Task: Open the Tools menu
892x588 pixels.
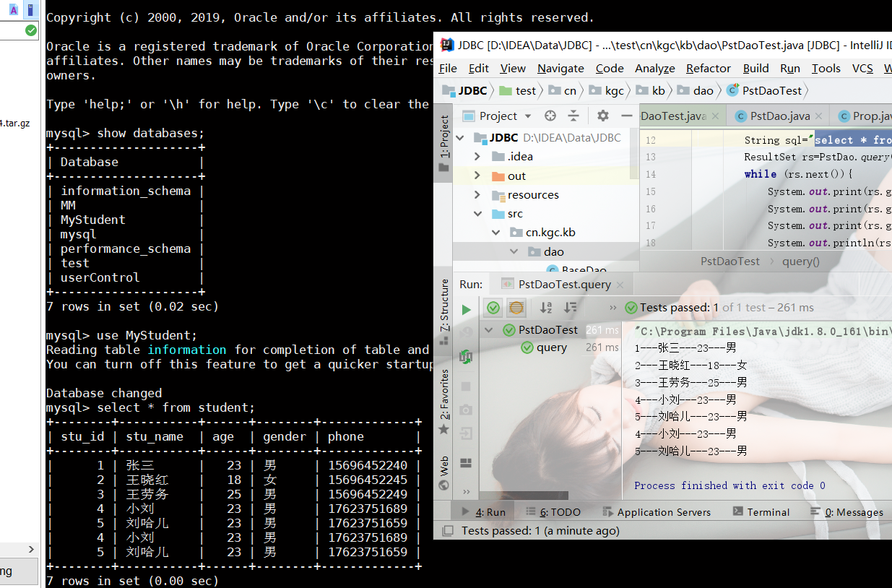Action: (826, 68)
